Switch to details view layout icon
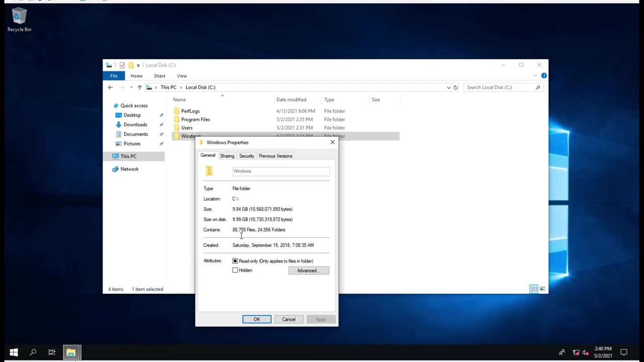 click(533, 289)
